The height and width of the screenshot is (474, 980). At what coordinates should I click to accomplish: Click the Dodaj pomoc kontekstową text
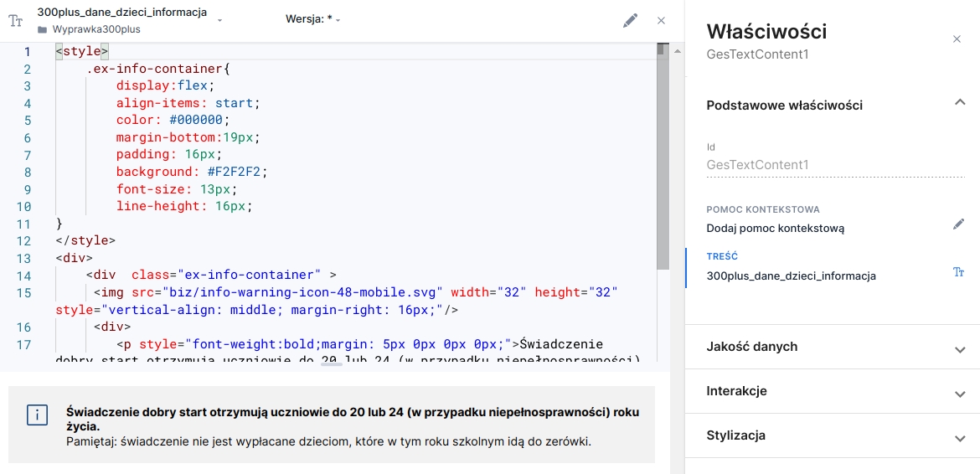click(x=775, y=228)
